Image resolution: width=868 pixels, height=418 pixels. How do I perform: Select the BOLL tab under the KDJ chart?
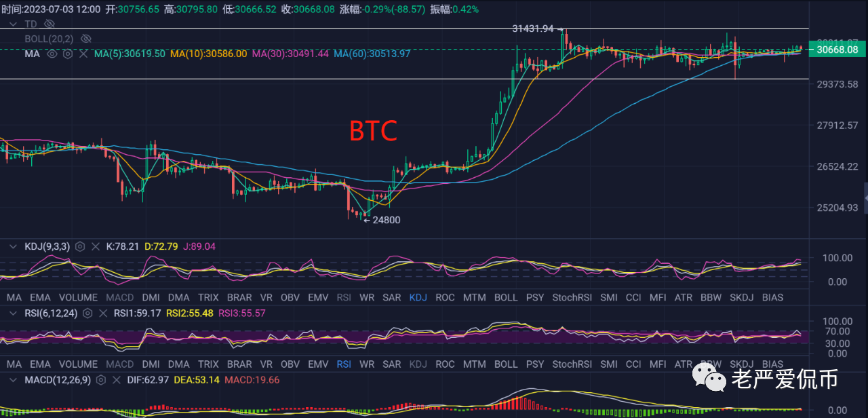(x=506, y=297)
